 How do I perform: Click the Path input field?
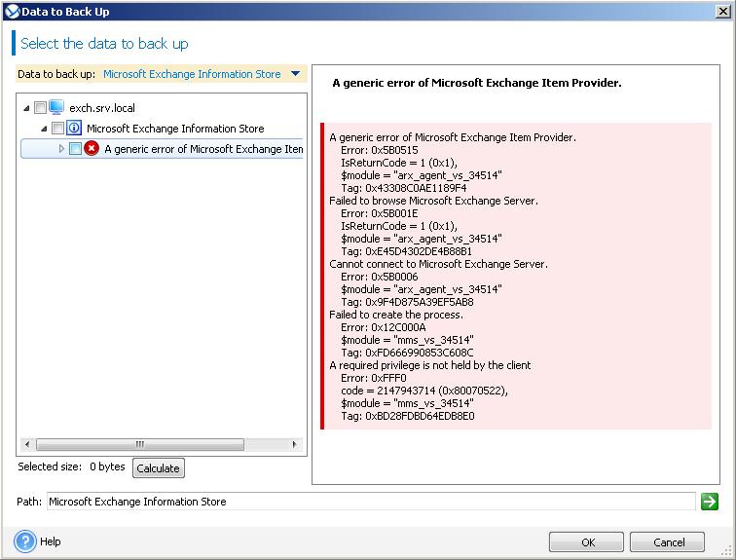click(371, 502)
